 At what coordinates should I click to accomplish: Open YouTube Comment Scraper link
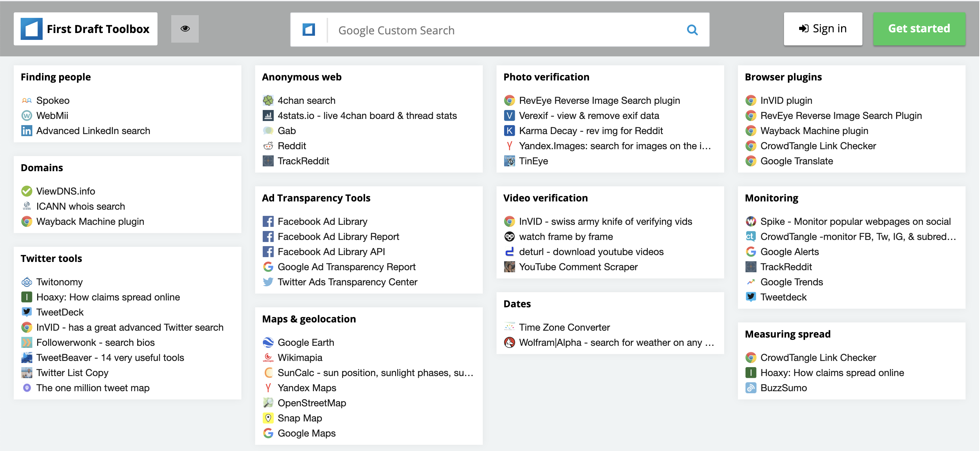(578, 267)
